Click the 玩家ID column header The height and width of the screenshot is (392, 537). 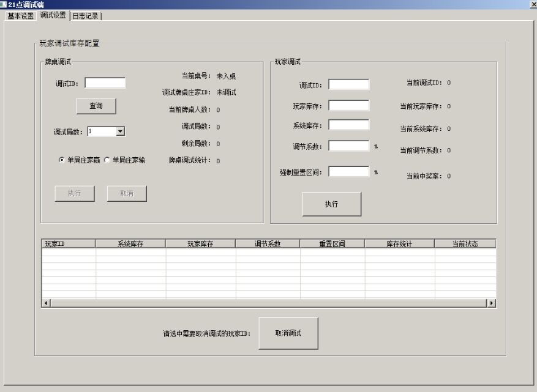point(68,243)
